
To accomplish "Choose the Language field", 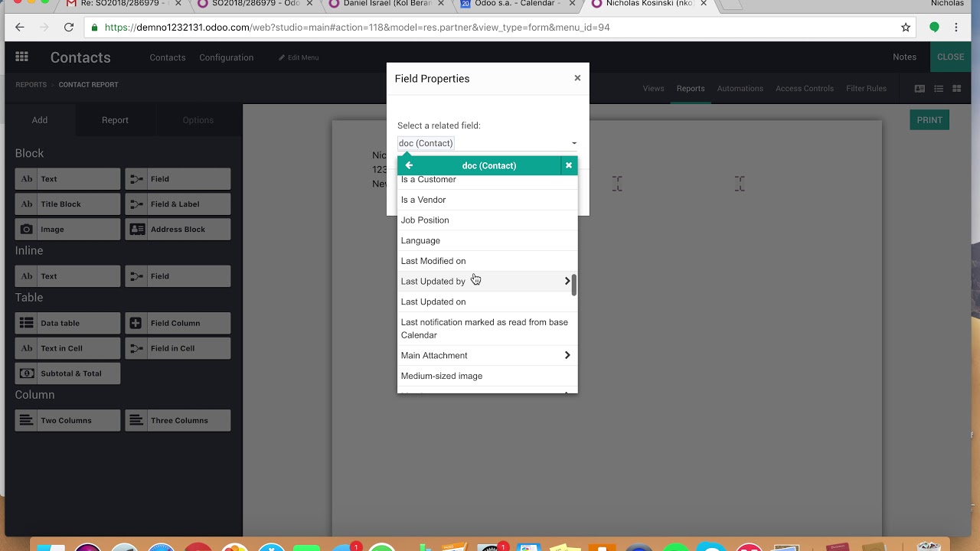I will pos(487,240).
